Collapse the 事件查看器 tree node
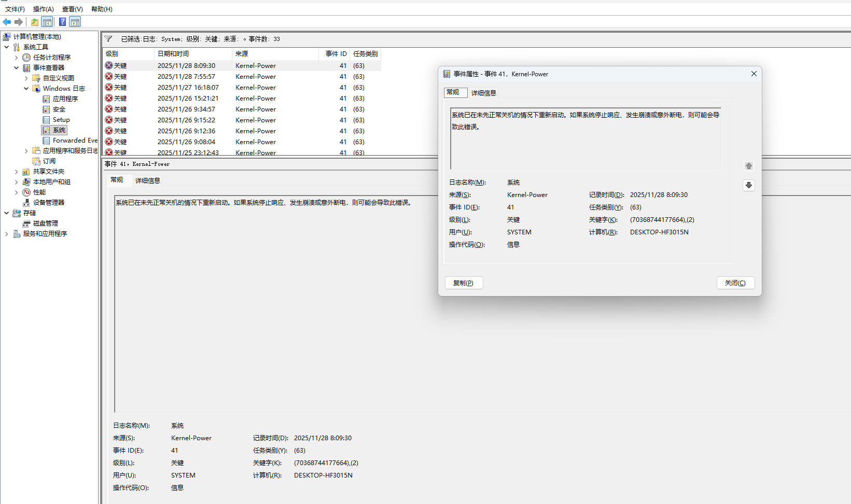The height and width of the screenshot is (504, 851). tap(16, 68)
